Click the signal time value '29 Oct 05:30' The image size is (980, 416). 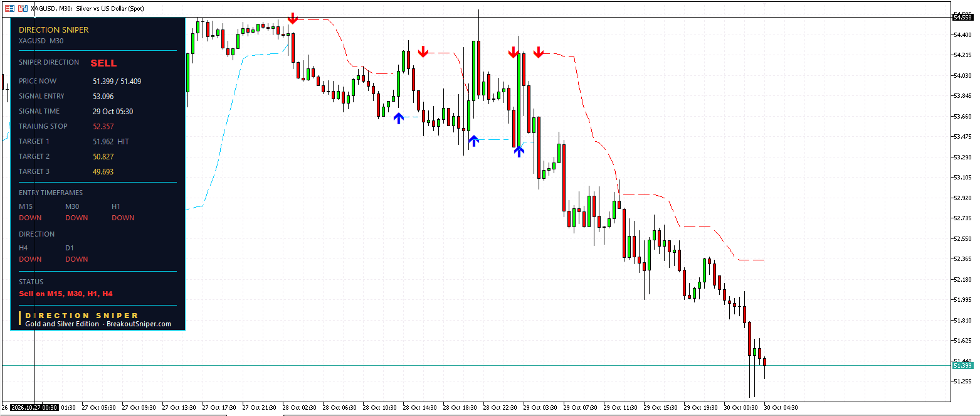(x=113, y=111)
